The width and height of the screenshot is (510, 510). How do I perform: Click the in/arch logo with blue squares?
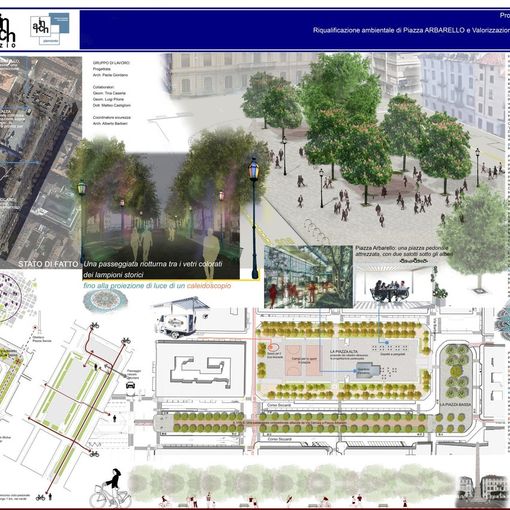click(x=50, y=29)
